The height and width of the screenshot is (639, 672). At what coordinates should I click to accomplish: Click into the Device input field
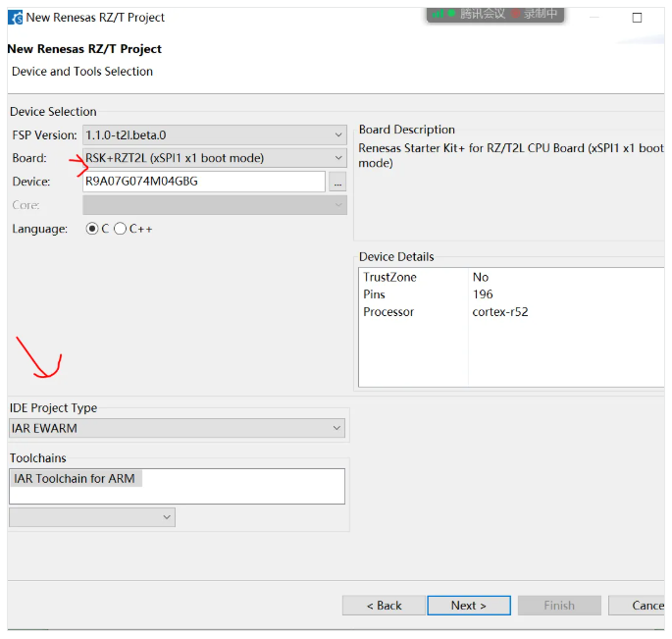point(204,182)
